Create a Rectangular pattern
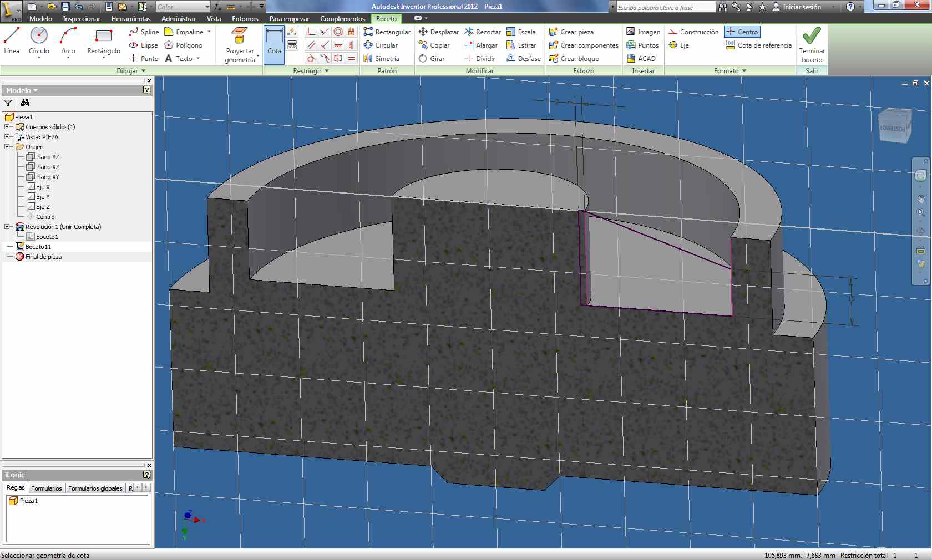Screen dimensions: 932x560 click(x=387, y=32)
